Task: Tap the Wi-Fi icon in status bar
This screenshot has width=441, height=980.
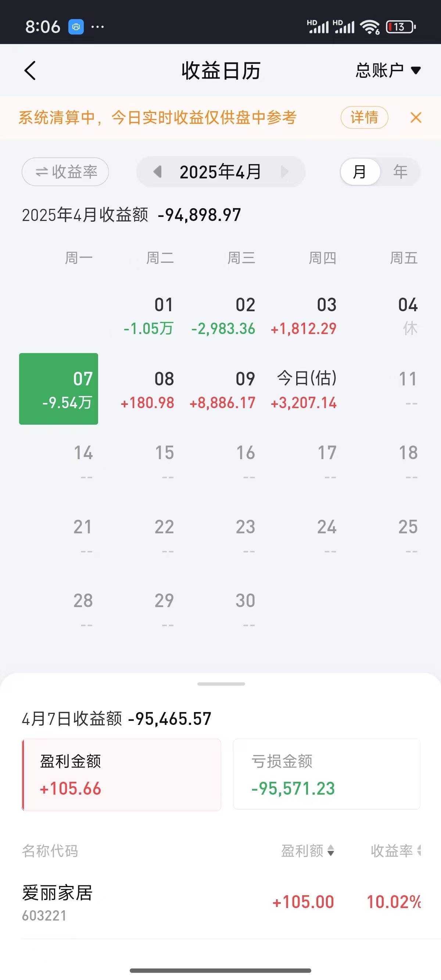Action: pyautogui.click(x=369, y=27)
